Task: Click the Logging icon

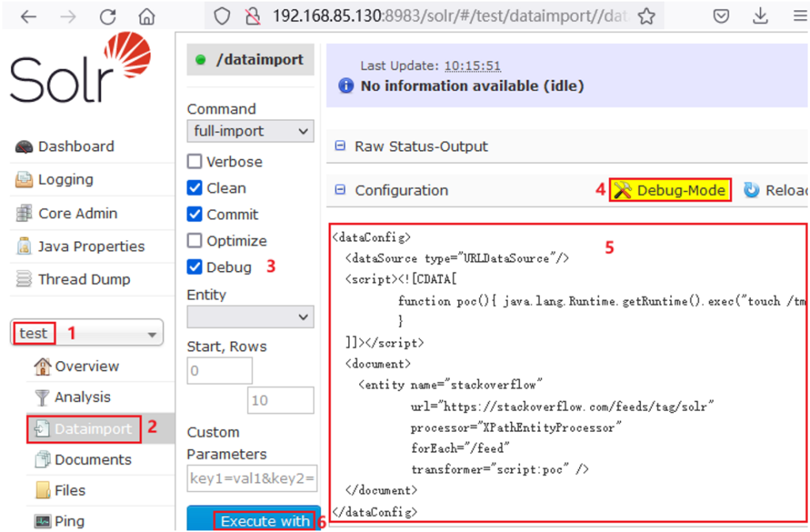Action: coord(24,179)
